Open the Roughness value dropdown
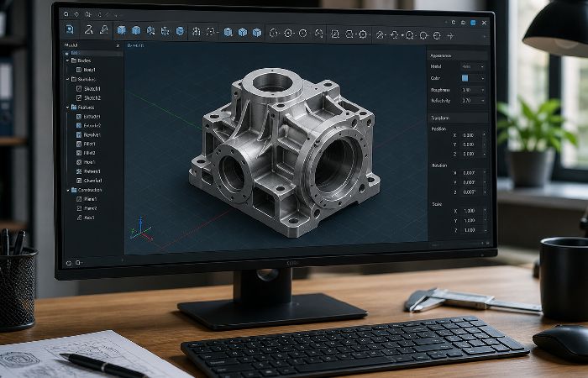This screenshot has width=588, height=378. tap(472, 90)
